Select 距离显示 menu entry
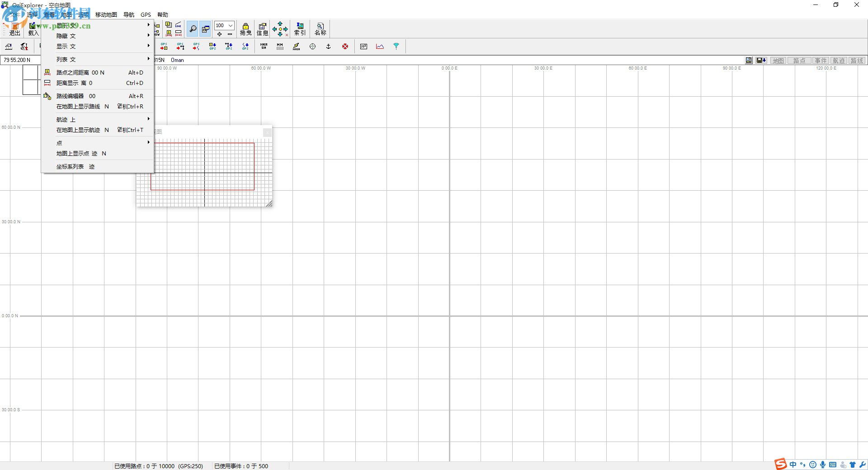Image resolution: width=868 pixels, height=470 pixels. click(x=98, y=83)
